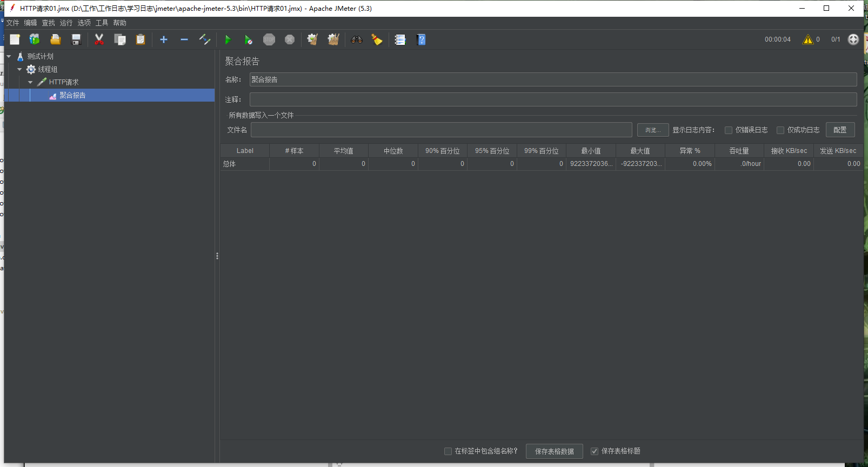Click the 总体 row label cell

[245, 164]
